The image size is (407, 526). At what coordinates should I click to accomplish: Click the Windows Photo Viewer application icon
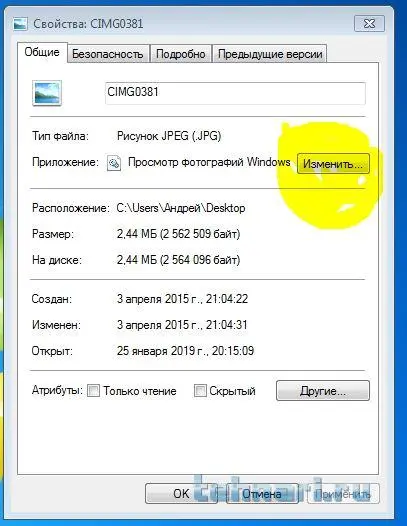[114, 163]
